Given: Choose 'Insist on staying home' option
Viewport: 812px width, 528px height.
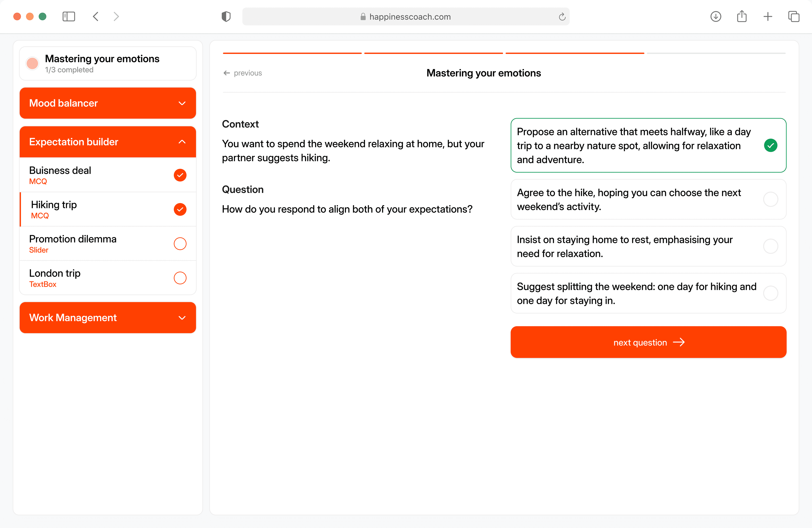Looking at the screenshot, I should click(648, 246).
